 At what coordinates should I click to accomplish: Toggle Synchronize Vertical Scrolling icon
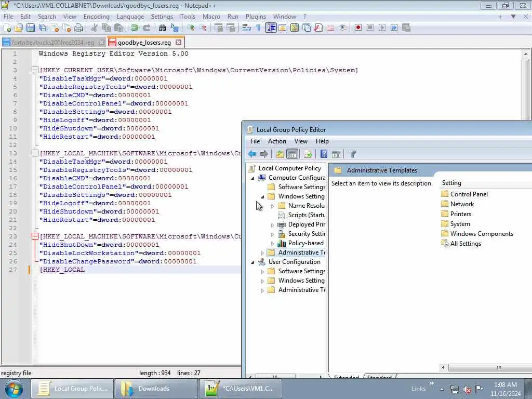(219, 28)
